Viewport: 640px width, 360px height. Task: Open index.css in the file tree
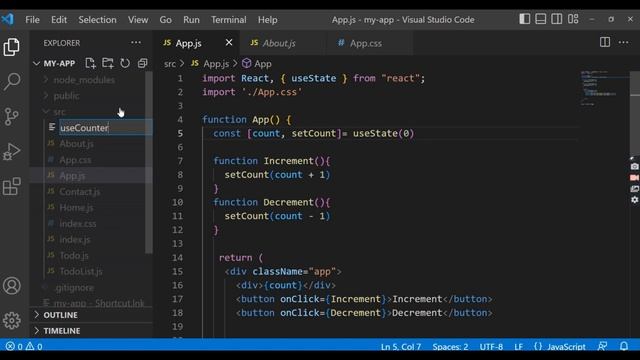[78, 223]
